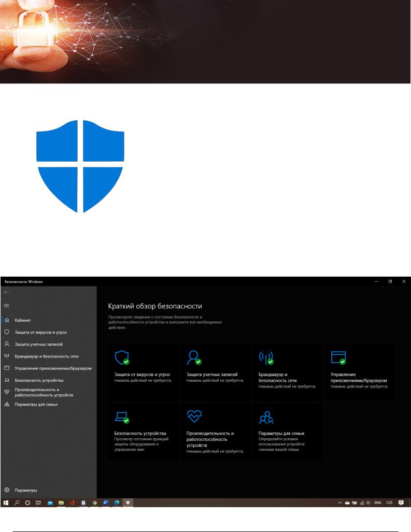Screen dimensions: 411x532
Task: Click the back arrow in Windows Security
Action: pyautogui.click(x=7, y=293)
